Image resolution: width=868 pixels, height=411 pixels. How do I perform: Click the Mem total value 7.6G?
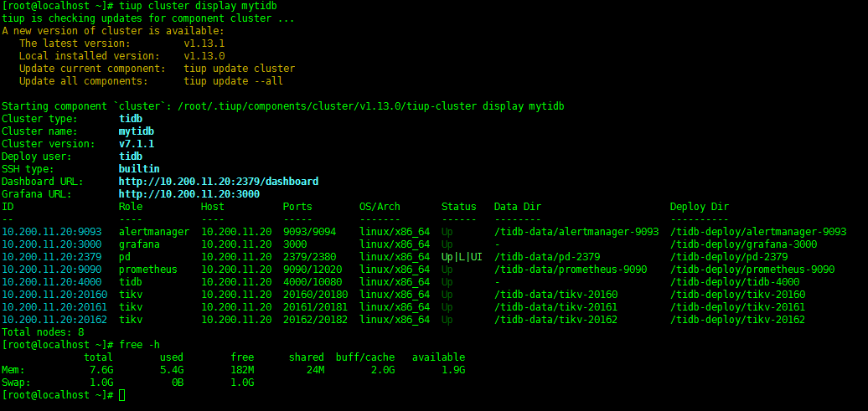click(x=101, y=370)
